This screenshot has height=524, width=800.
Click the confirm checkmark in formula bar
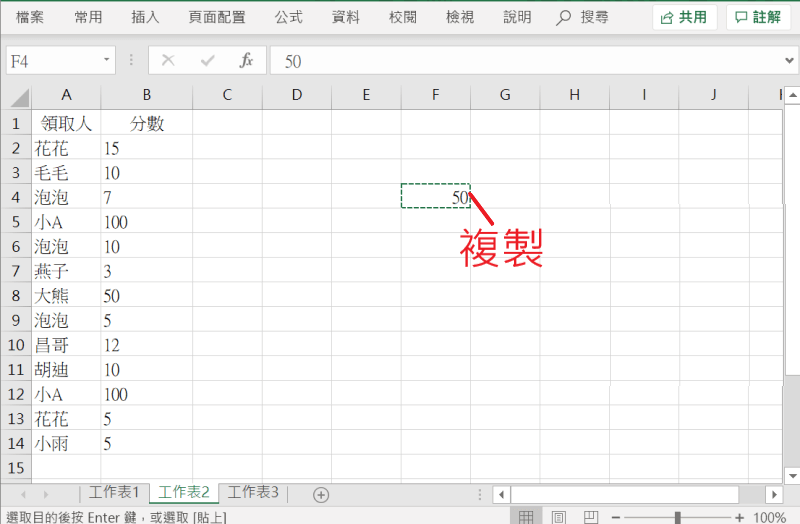[x=208, y=61]
